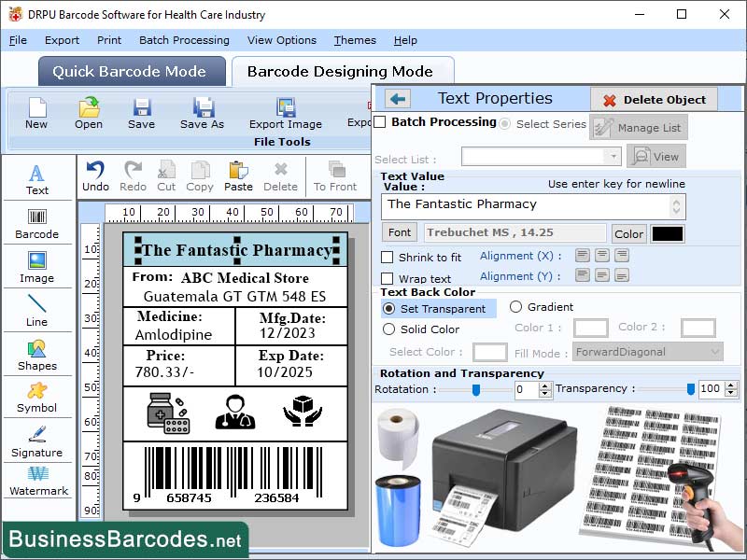Click the Delete Object button
The width and height of the screenshot is (747, 560).
654,99
